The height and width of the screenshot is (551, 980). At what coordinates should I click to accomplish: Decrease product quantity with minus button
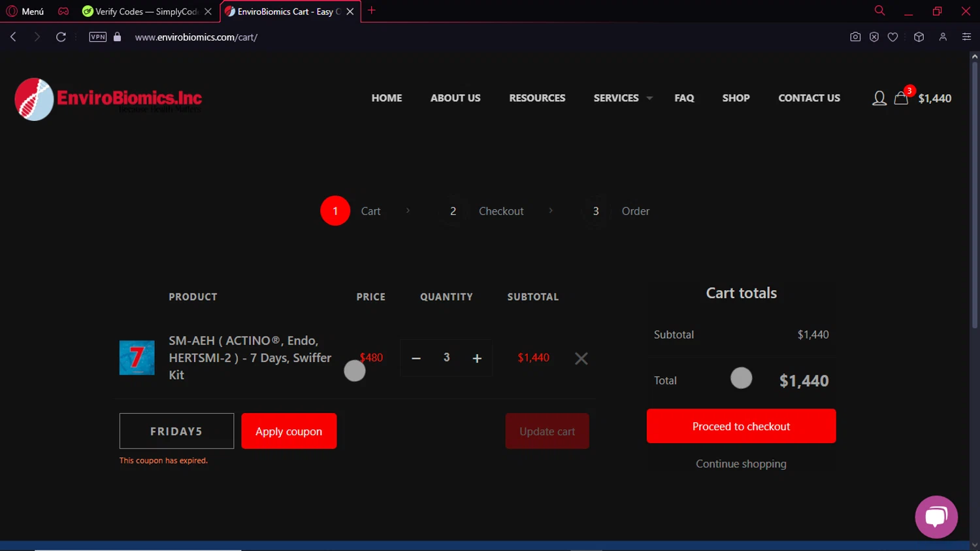click(416, 358)
